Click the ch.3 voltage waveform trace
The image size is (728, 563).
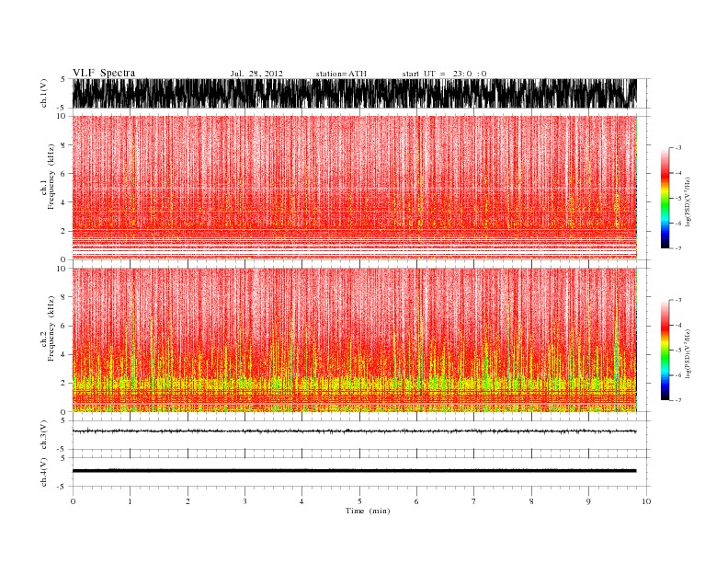click(355, 431)
